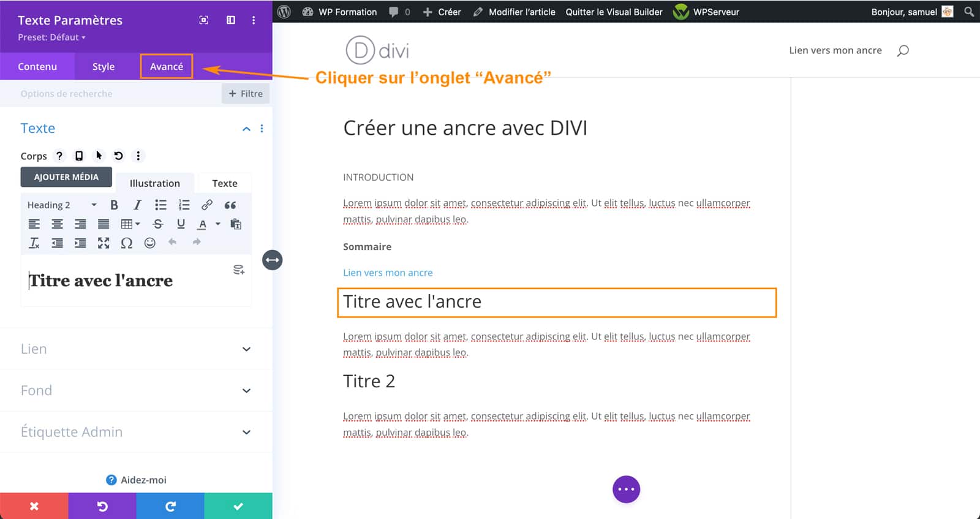Screen dimensions: 980x519
Task: Open the table insert dropdown
Action: click(130, 224)
